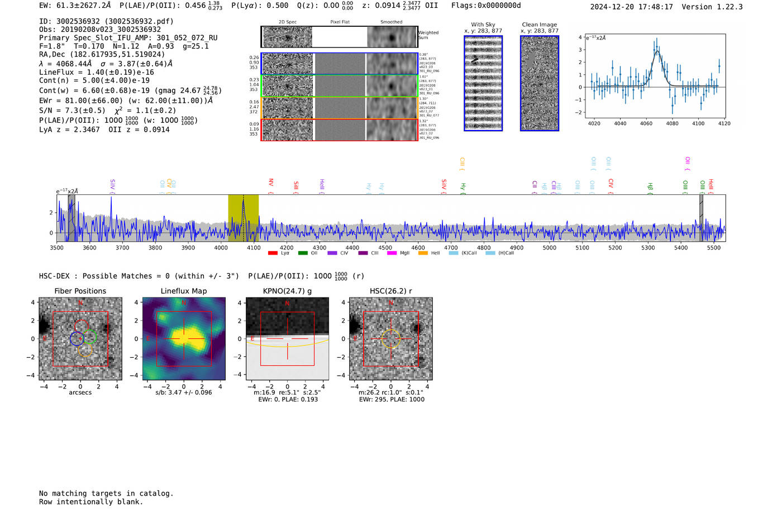The height and width of the screenshot is (532, 782).
Task: Select the green Hβ line label above spectrum
Action: [x=650, y=188]
